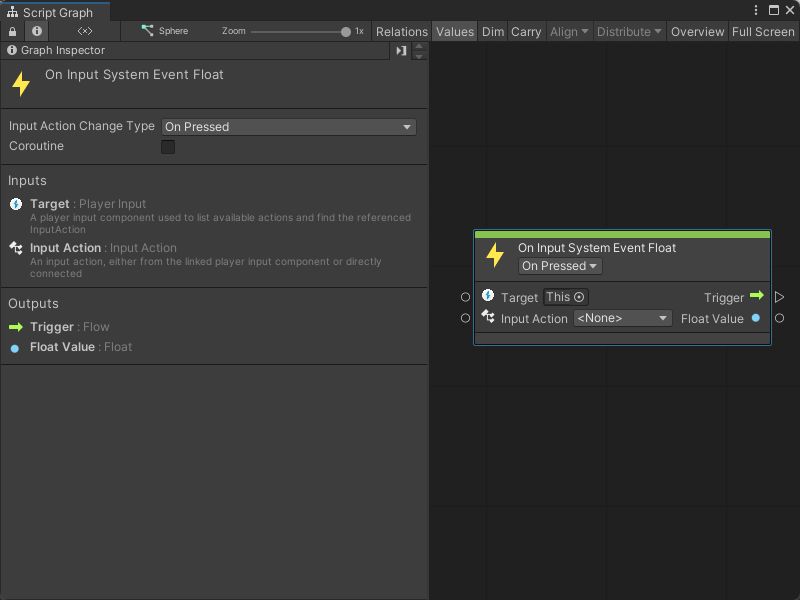Toggle the Dim display option

coord(492,31)
